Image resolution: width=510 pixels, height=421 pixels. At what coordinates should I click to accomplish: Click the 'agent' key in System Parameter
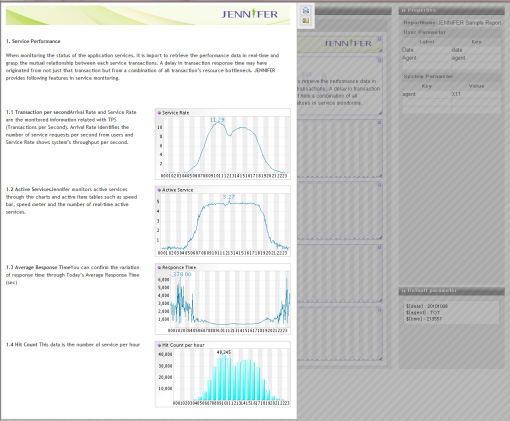click(426, 94)
